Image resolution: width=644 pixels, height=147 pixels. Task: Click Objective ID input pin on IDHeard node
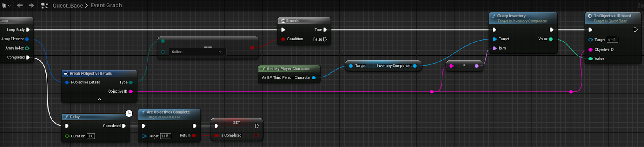click(x=591, y=50)
